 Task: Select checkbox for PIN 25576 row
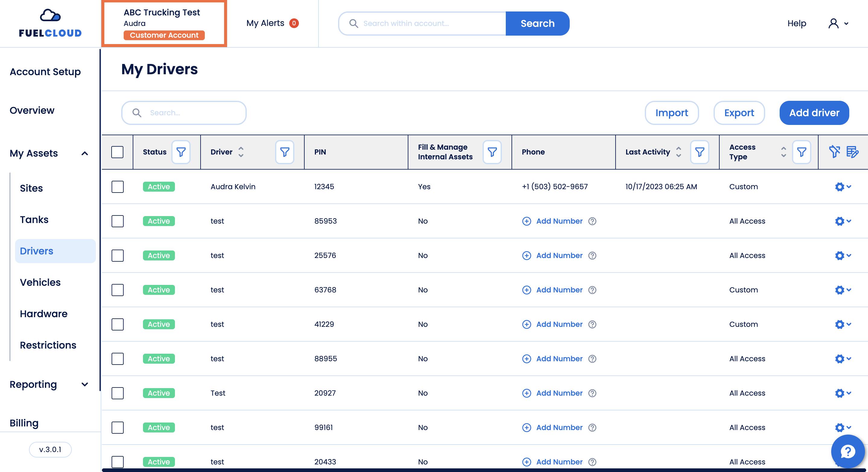(117, 256)
